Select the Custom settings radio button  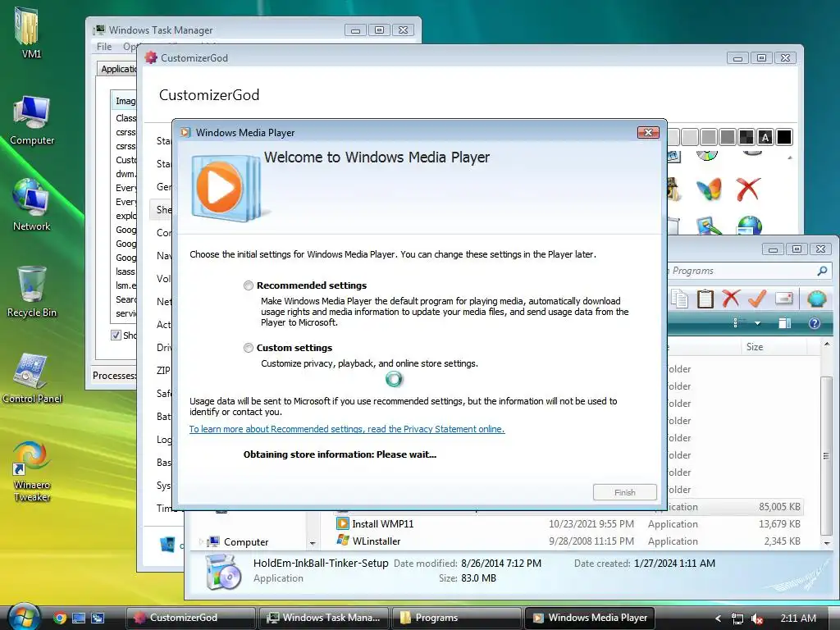pos(248,348)
